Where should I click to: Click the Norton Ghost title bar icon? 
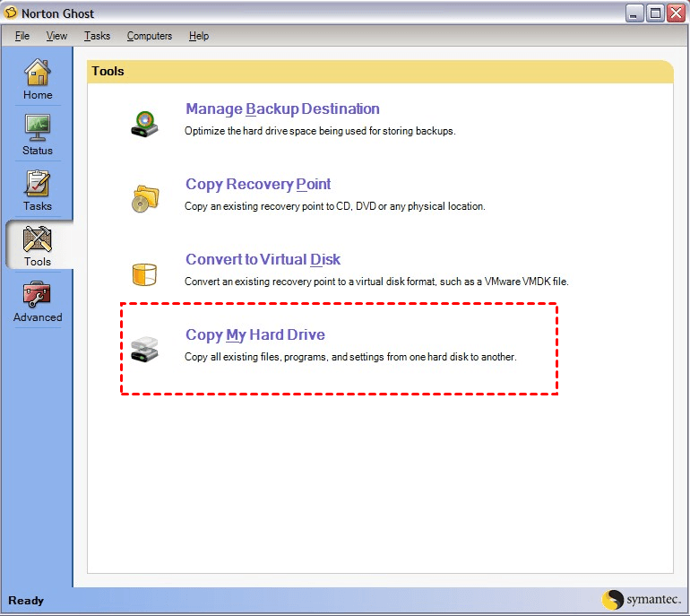(x=11, y=13)
